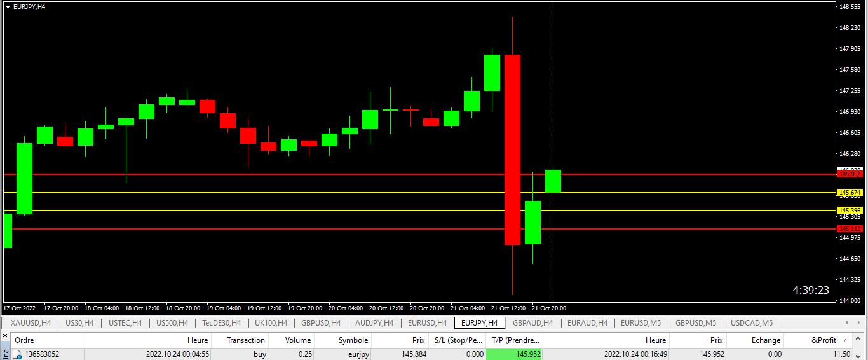
Task: Sort by the Heure header left of Transaction
Action: [x=147, y=340]
